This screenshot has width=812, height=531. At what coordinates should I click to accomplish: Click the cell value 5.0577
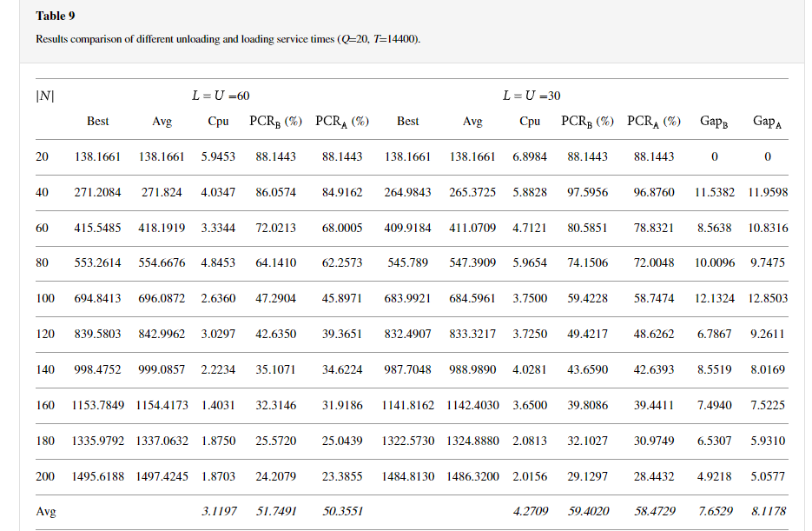(x=768, y=476)
